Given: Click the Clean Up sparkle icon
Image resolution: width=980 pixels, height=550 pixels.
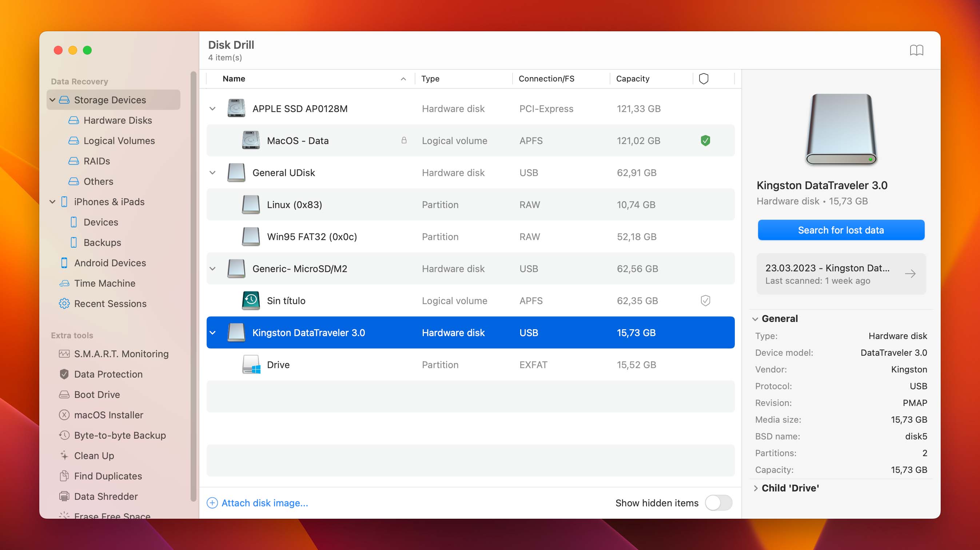Looking at the screenshot, I should 64,455.
